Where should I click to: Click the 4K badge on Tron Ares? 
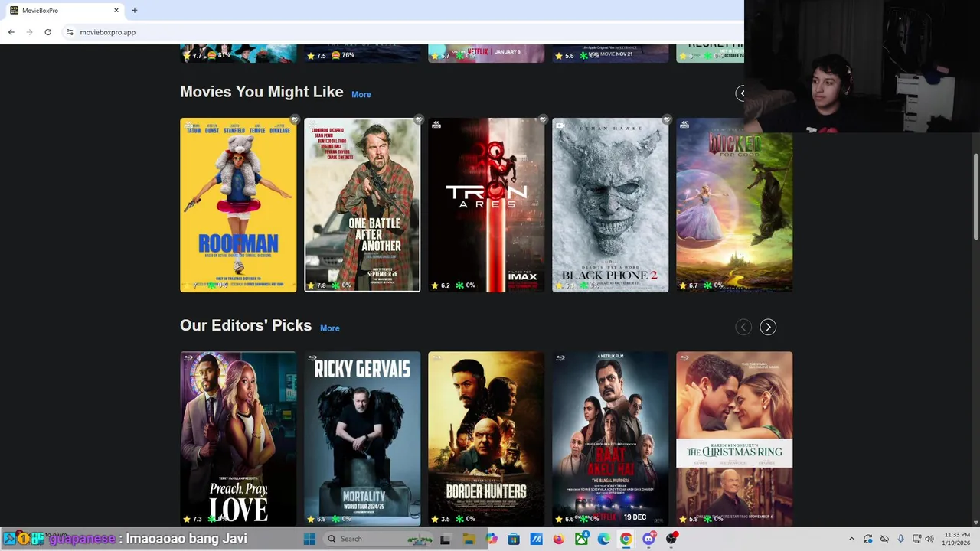click(436, 125)
